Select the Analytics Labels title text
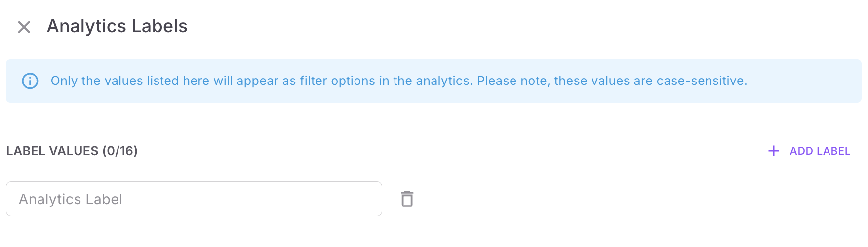The height and width of the screenshot is (247, 868). click(117, 26)
